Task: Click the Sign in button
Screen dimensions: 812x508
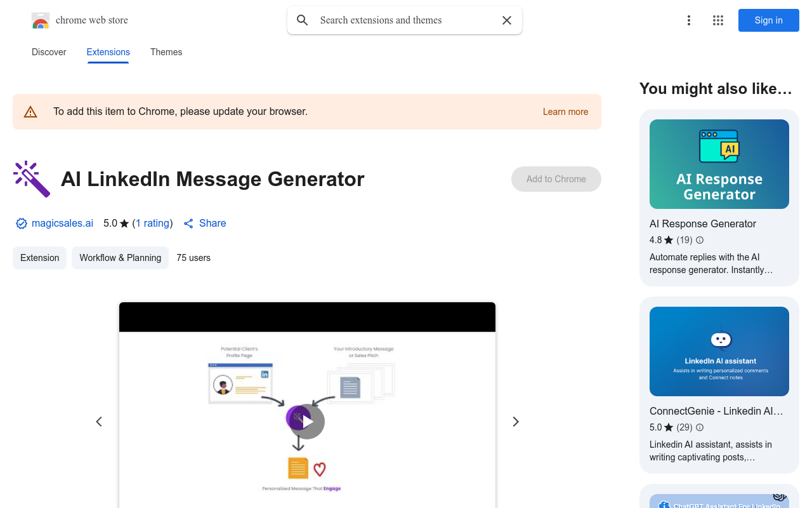Action: [768, 20]
